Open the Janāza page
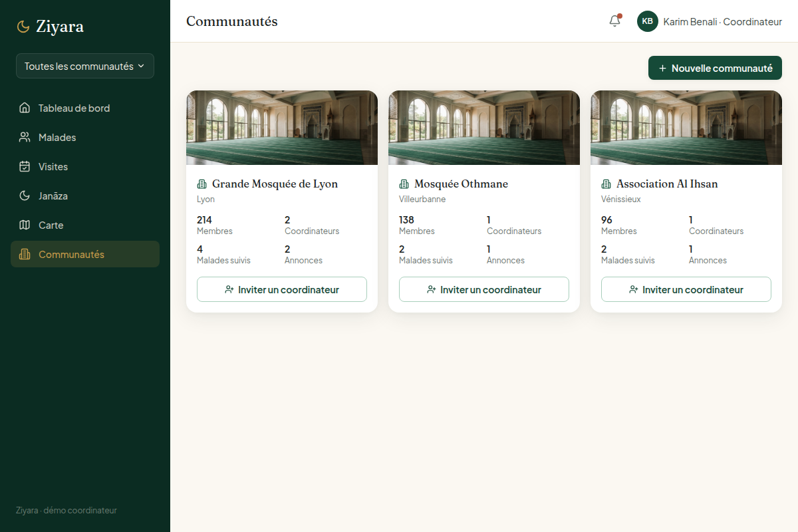This screenshot has height=532, width=798. 85,196
